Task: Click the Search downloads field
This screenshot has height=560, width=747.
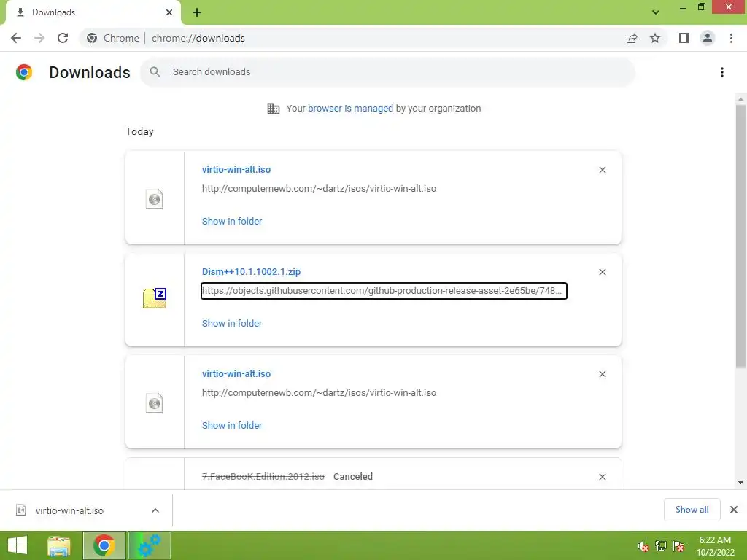Action: 387,72
